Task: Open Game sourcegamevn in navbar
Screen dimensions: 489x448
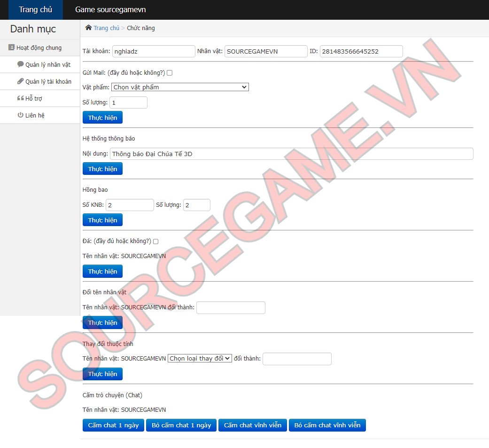Action: tap(110, 10)
